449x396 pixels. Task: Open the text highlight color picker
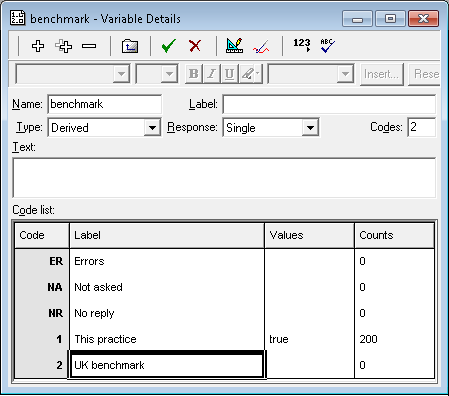pyautogui.click(x=251, y=74)
